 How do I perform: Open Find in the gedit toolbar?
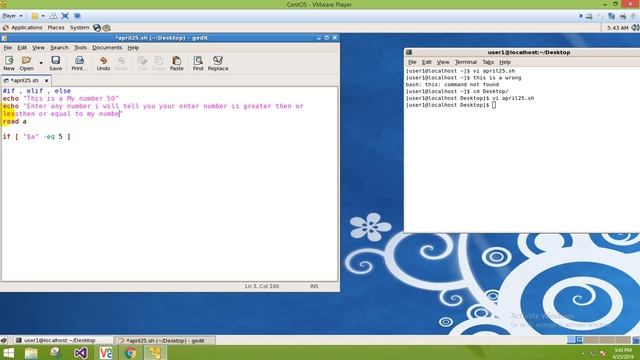(198, 64)
